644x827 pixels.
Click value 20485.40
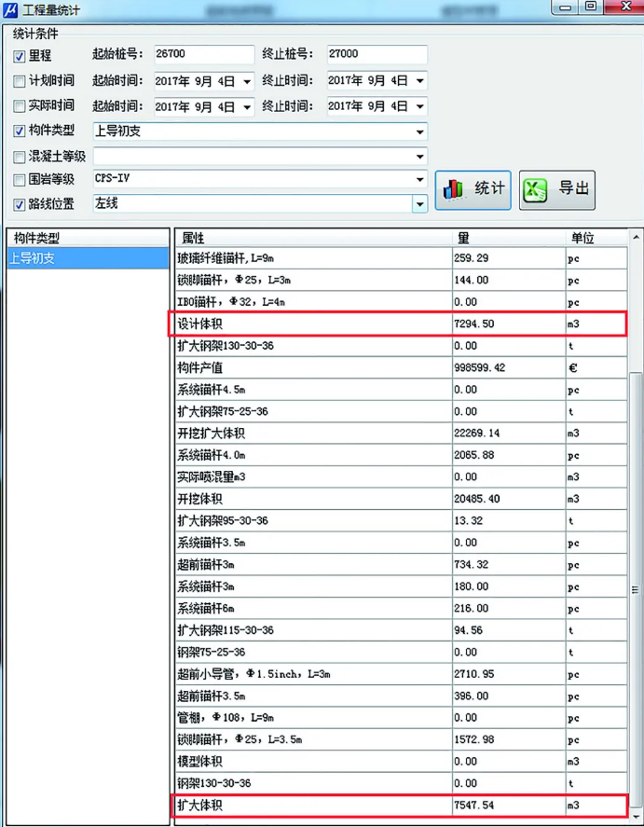pyautogui.click(x=477, y=499)
